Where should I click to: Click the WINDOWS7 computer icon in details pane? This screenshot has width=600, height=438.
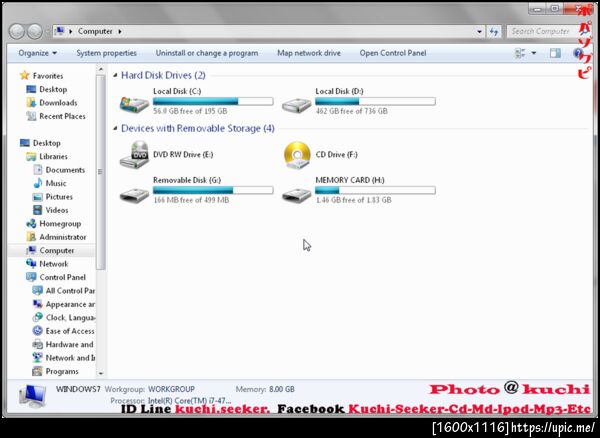[x=33, y=397]
